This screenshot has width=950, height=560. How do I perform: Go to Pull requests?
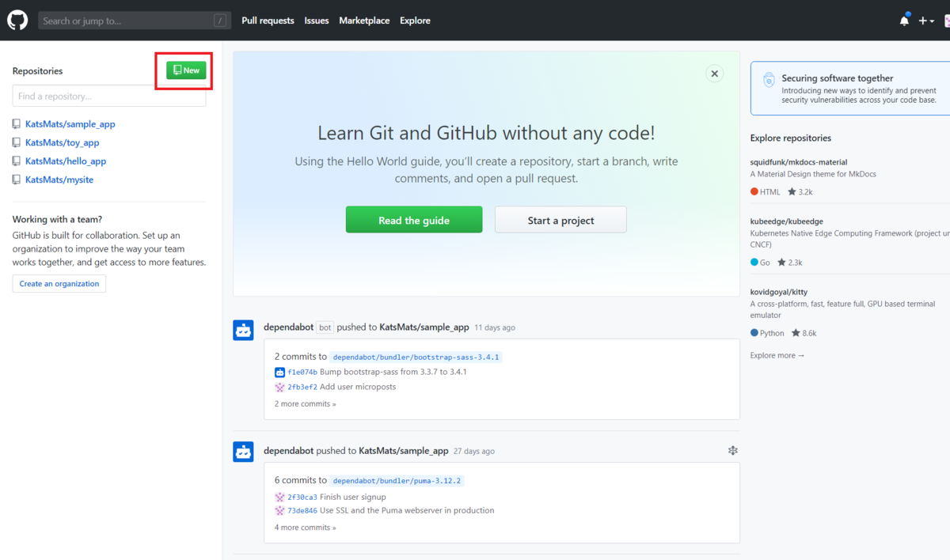[268, 21]
